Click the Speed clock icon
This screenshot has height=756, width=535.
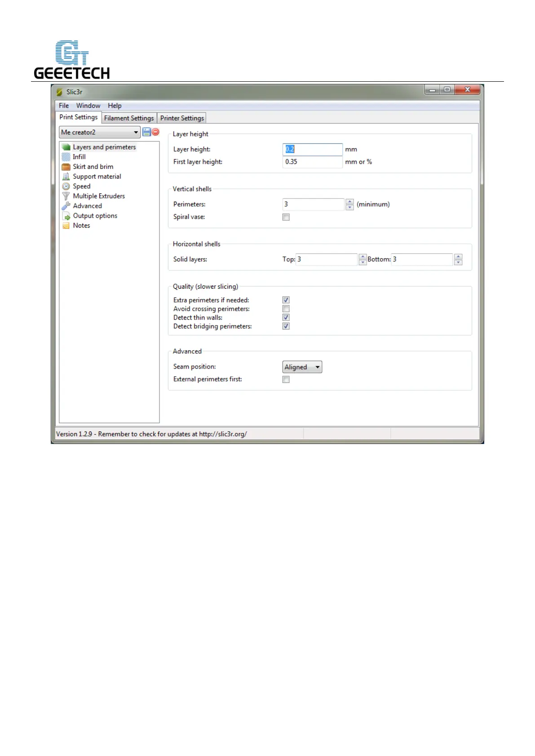tap(66, 186)
